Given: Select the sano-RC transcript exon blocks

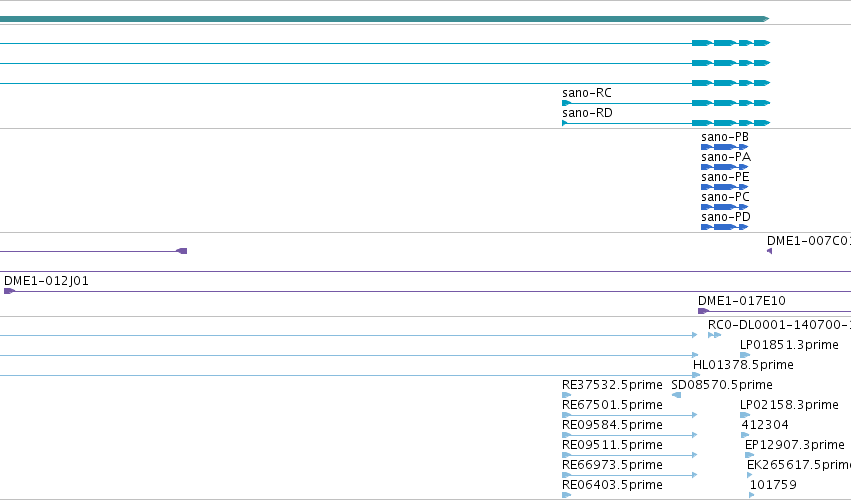Looking at the screenshot, I should click(731, 103).
